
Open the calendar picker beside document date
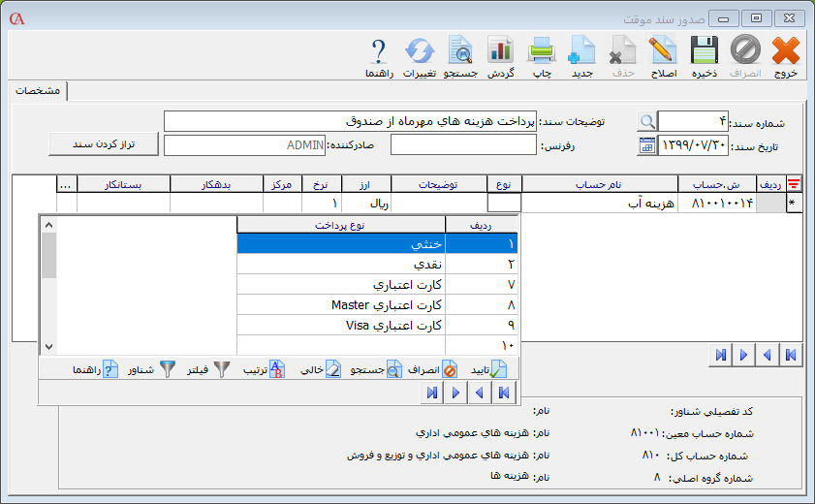point(647,145)
